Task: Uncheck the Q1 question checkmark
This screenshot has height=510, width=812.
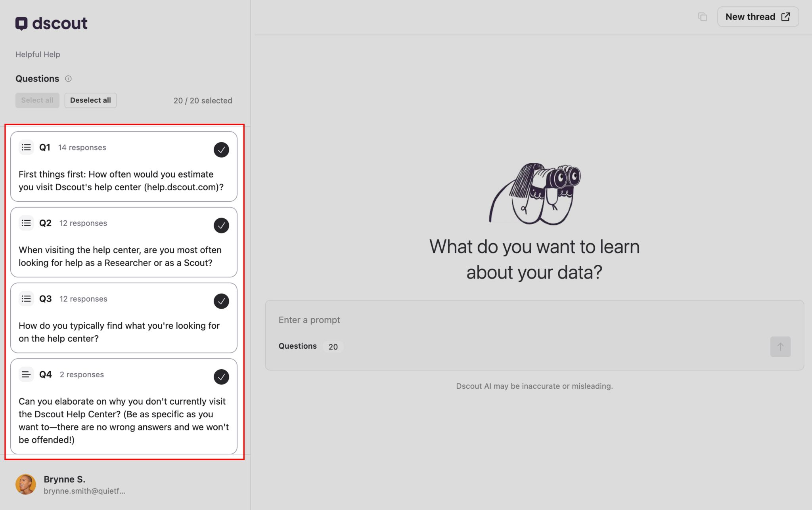Action: pyautogui.click(x=221, y=150)
